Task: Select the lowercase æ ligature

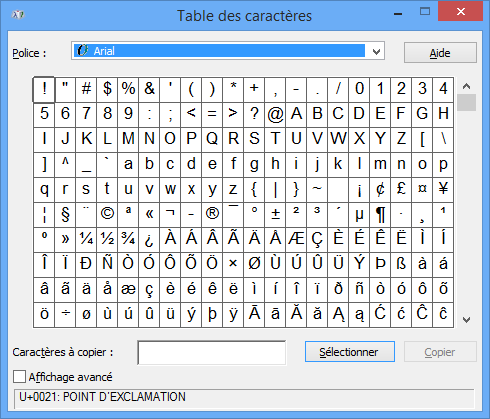Action: (128, 290)
